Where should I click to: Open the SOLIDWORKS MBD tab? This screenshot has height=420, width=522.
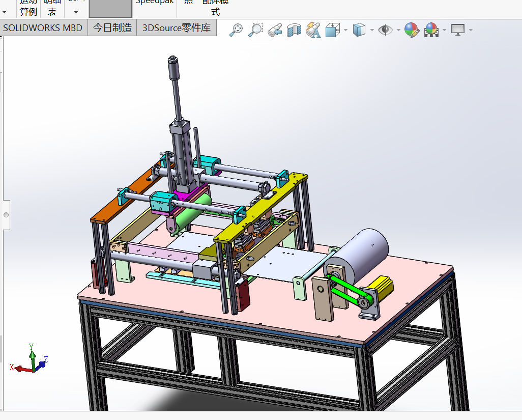tap(44, 27)
